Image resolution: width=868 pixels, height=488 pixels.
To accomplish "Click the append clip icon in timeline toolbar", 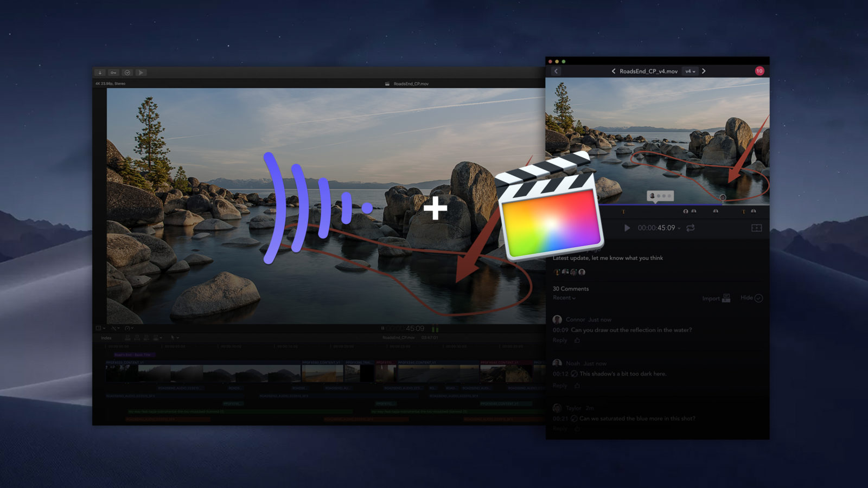I will (x=146, y=338).
